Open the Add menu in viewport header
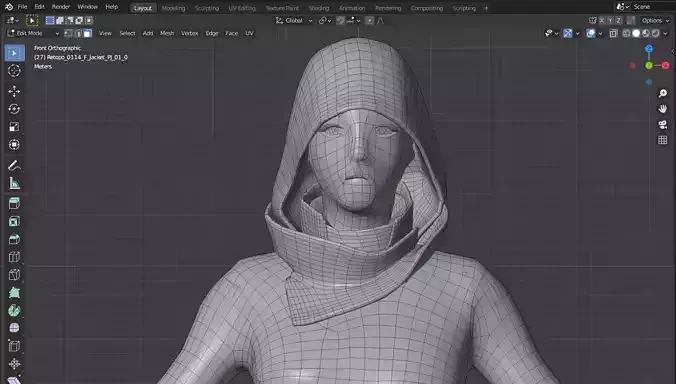The width and height of the screenshot is (676, 384). tap(148, 33)
